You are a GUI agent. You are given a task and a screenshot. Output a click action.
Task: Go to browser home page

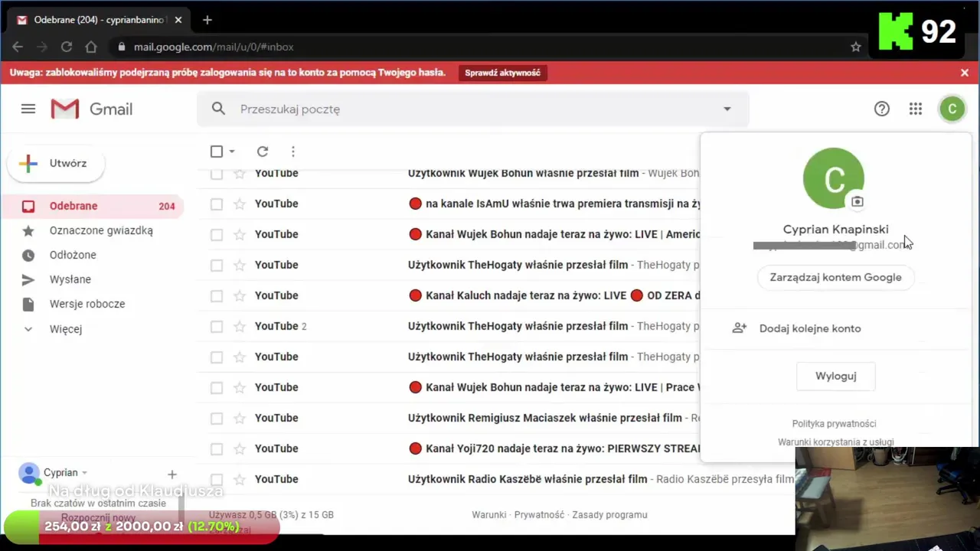point(91,47)
